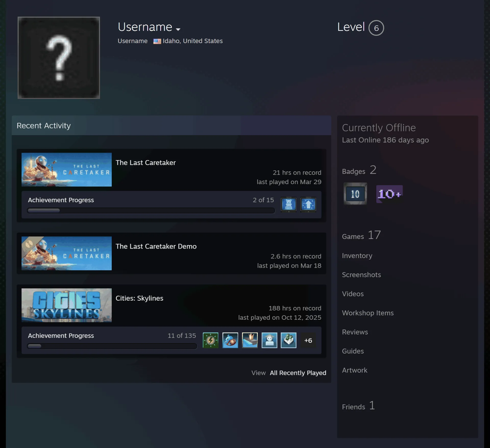Open the Inventory link
Screen dimensions: 490x448
357,255
